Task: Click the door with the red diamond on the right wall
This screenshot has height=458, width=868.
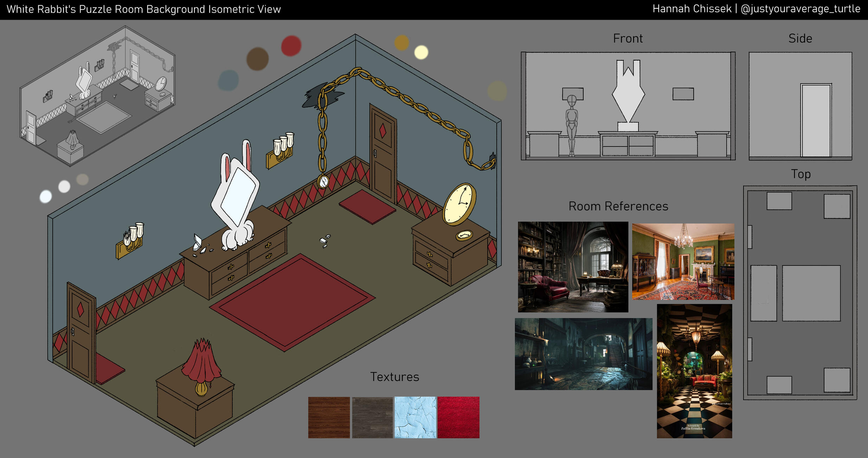Action: click(383, 154)
